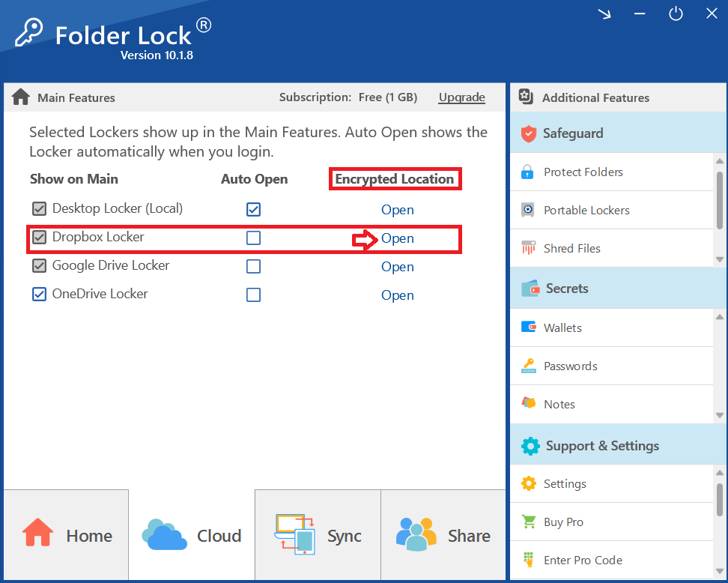Screen dimensions: 728x583
Task: Open the Notes icon
Action: pos(529,404)
